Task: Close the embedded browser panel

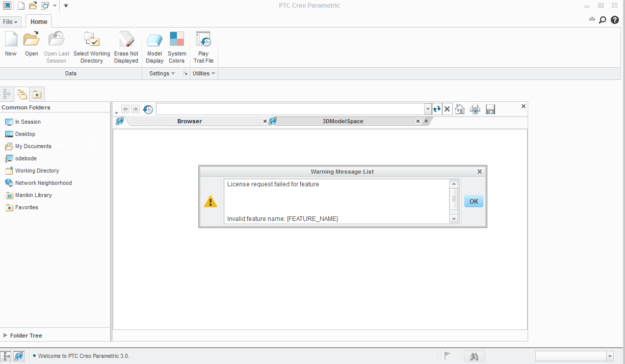Action: 523,106
